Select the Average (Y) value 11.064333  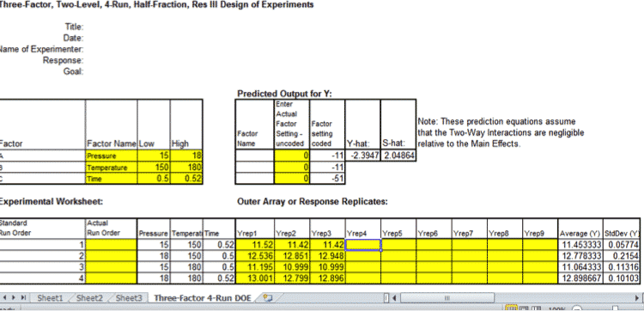(x=580, y=267)
